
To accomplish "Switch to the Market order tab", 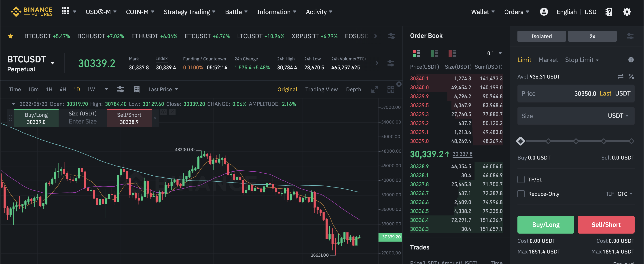I will pos(548,60).
